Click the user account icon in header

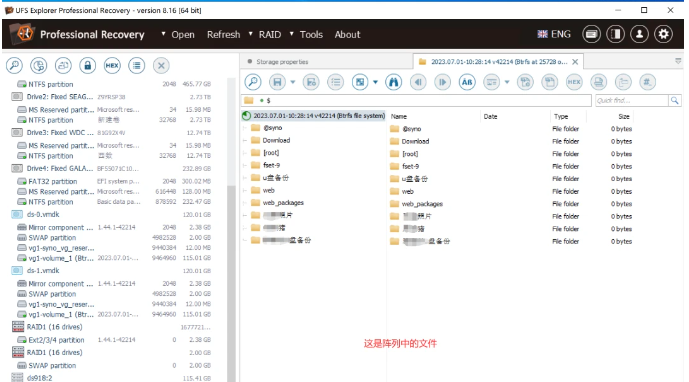[x=639, y=34]
